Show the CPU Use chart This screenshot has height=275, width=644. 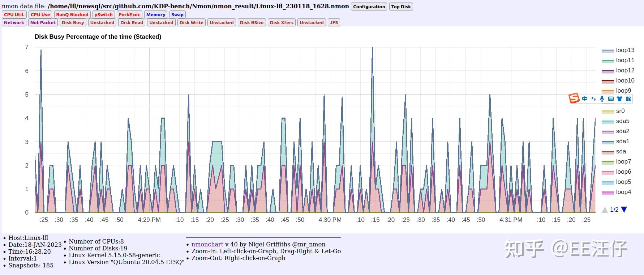(40, 14)
